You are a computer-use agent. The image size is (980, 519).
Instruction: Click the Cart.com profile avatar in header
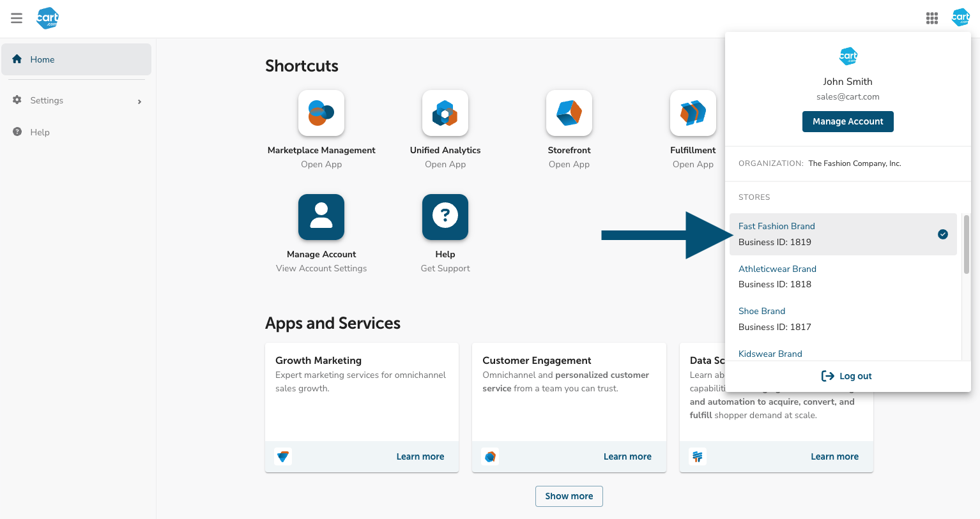tap(960, 18)
